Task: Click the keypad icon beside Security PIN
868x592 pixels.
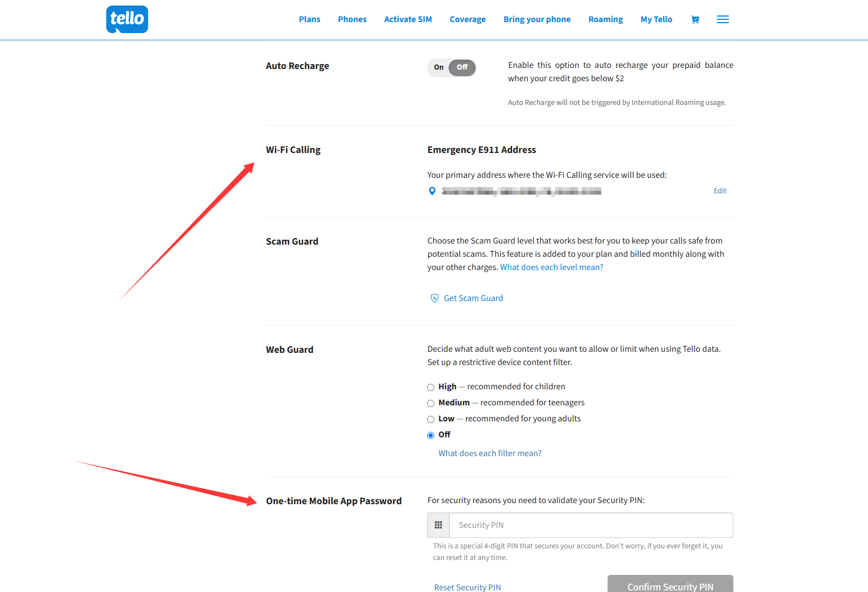Action: [x=438, y=525]
